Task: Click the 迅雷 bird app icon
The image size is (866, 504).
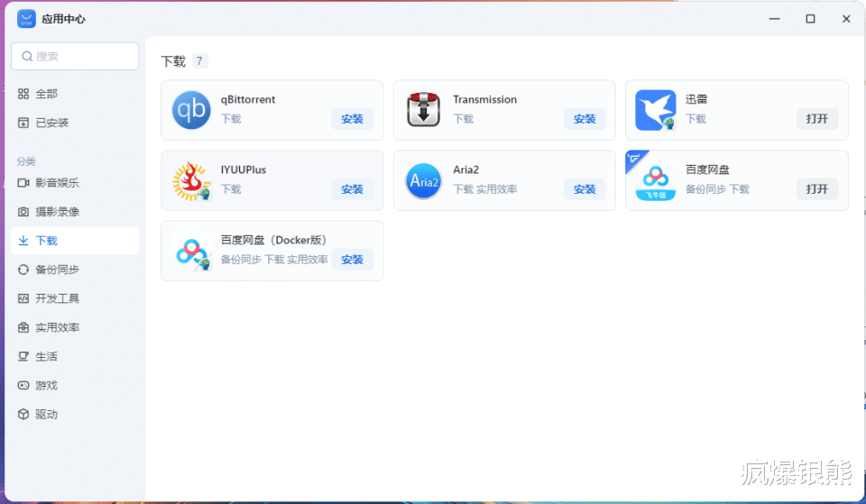Action: point(656,110)
